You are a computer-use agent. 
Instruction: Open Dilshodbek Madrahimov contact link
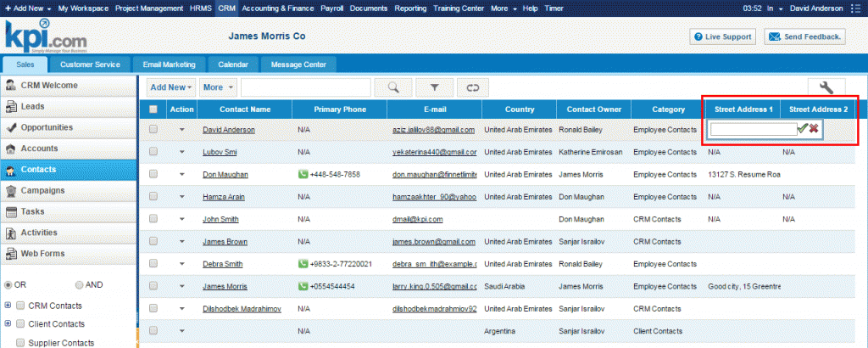(x=242, y=309)
